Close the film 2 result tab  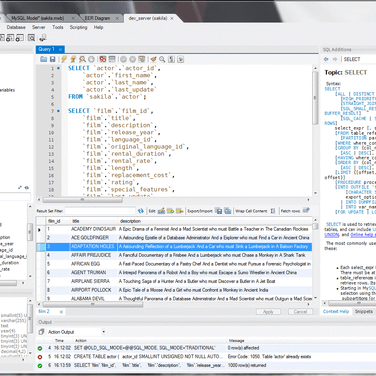(61, 312)
